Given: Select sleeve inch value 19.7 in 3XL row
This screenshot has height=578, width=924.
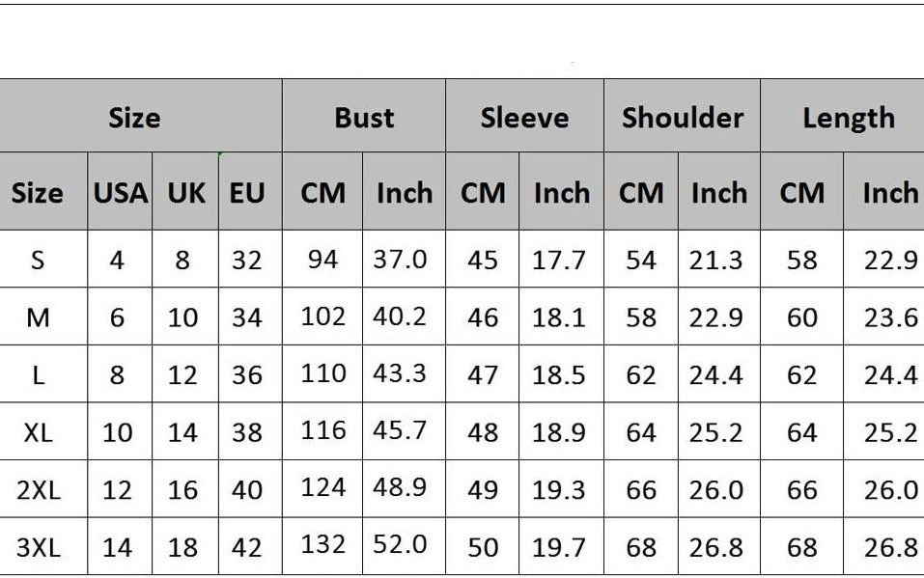Looking at the screenshot, I should [x=559, y=547].
